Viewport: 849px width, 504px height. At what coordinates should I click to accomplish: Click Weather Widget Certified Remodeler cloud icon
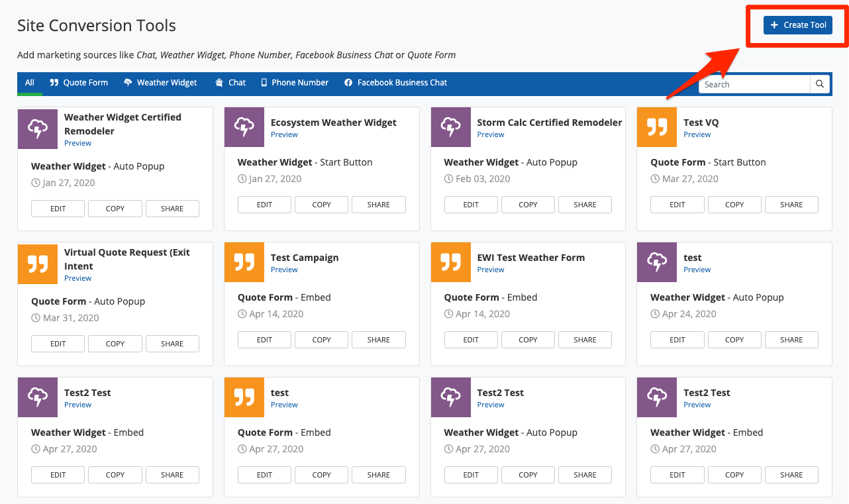tap(38, 128)
